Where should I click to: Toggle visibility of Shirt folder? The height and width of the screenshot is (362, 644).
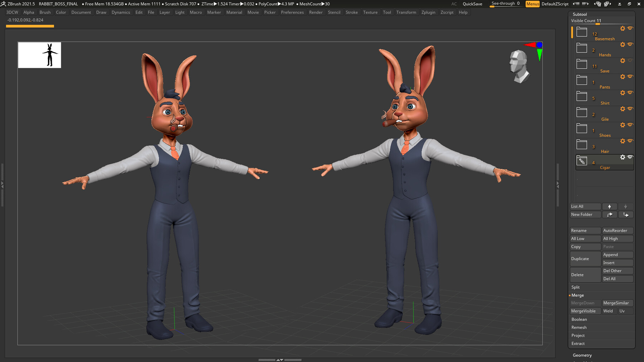(x=630, y=93)
